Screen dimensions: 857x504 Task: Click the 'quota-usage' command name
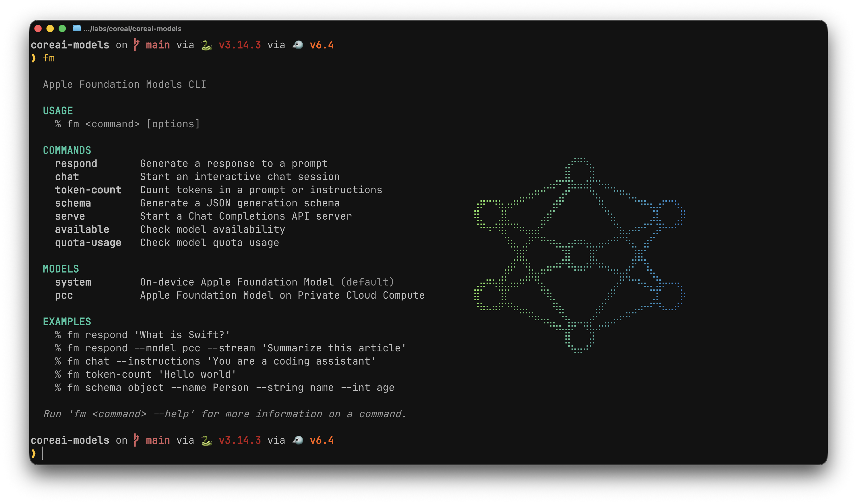pos(88,243)
